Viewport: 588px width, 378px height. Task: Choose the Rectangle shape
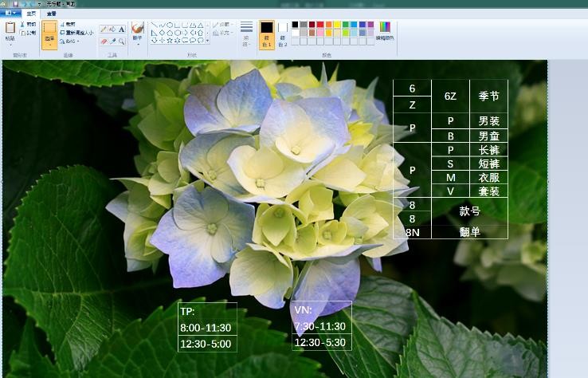(x=178, y=26)
